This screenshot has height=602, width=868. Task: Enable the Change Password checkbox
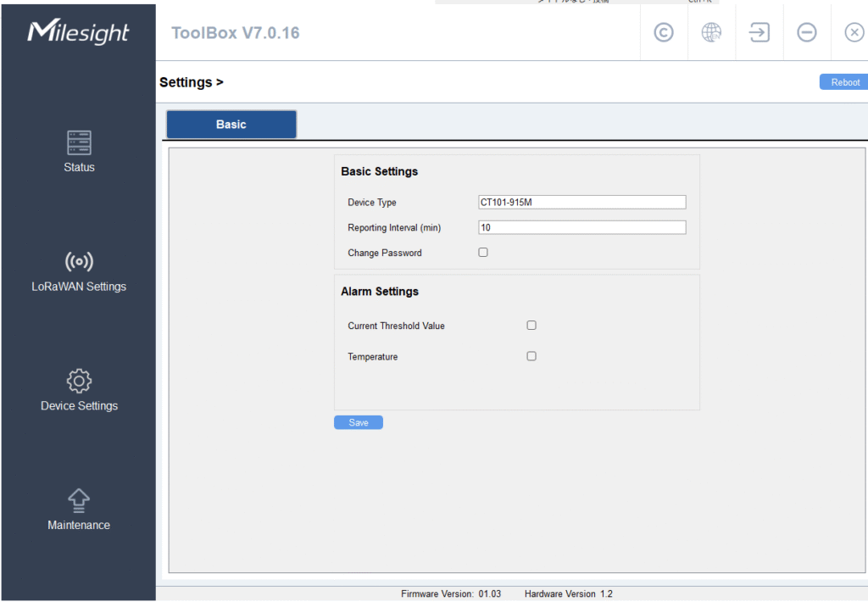483,252
